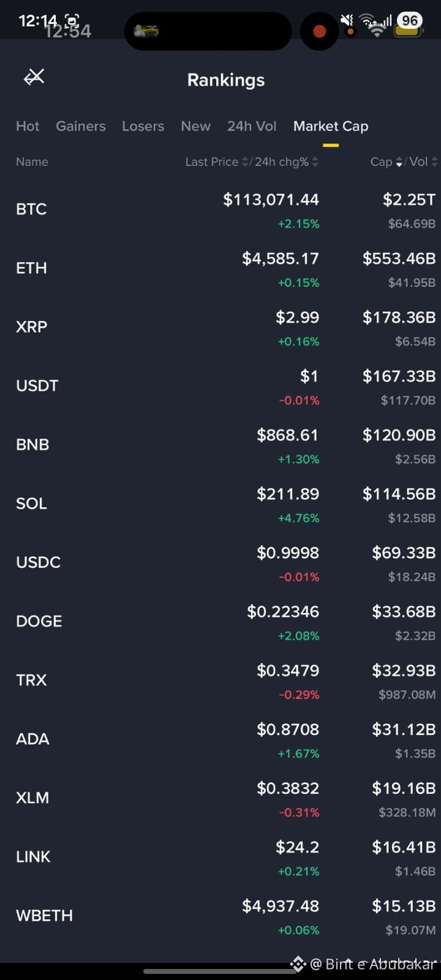Open the BTC row
The image size is (441, 980).
pyautogui.click(x=221, y=209)
